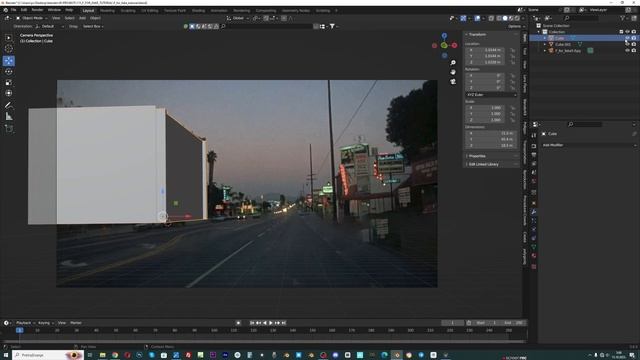Open the File menu
Image resolution: width=640 pixels, height=360 pixels.
click(13, 10)
